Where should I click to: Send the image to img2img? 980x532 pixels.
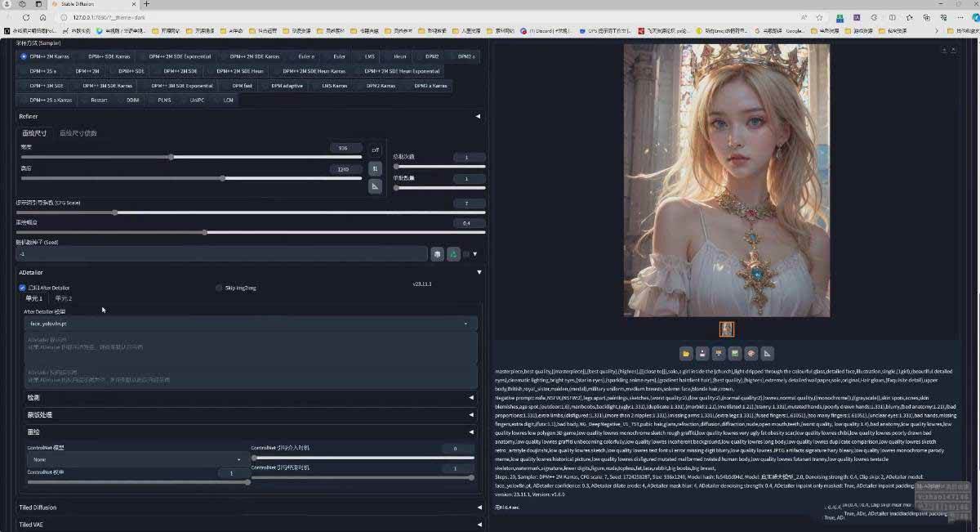(734, 352)
